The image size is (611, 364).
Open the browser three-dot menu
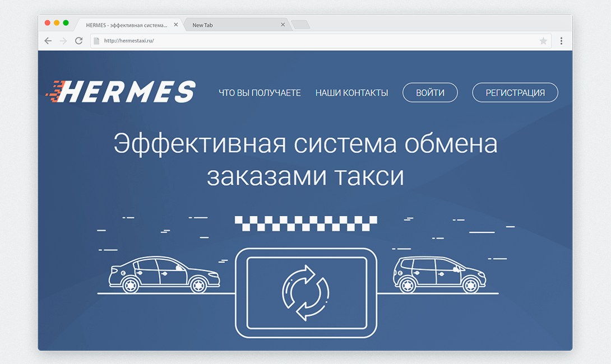click(x=561, y=41)
